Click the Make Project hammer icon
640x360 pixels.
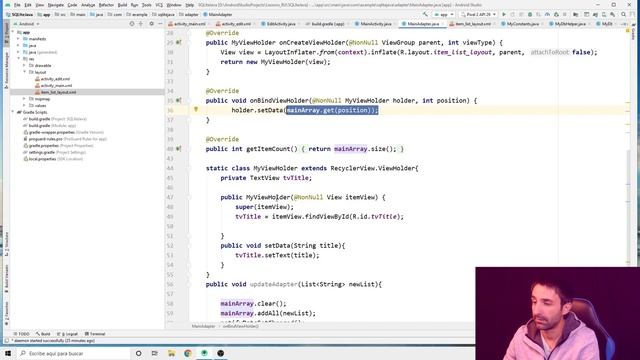[x=425, y=14]
